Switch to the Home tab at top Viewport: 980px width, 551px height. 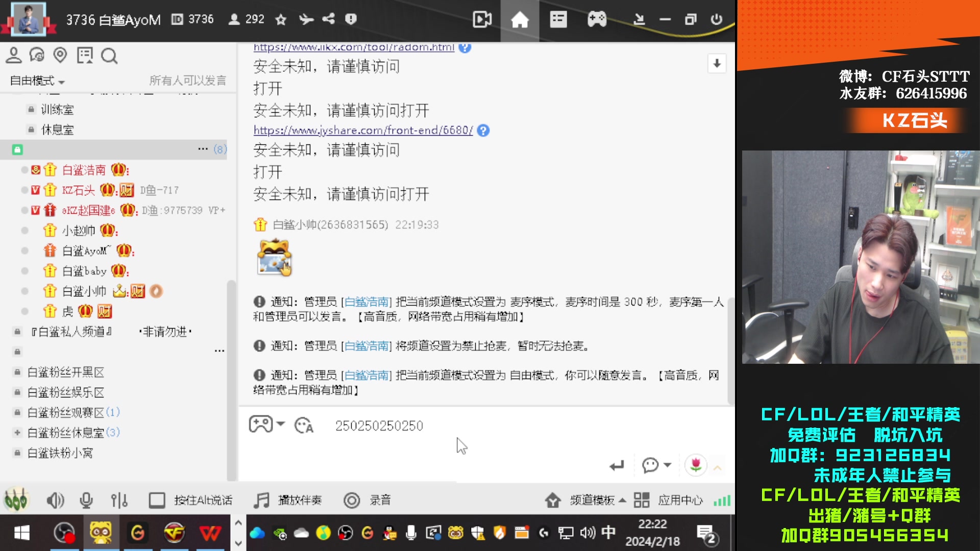tap(520, 20)
